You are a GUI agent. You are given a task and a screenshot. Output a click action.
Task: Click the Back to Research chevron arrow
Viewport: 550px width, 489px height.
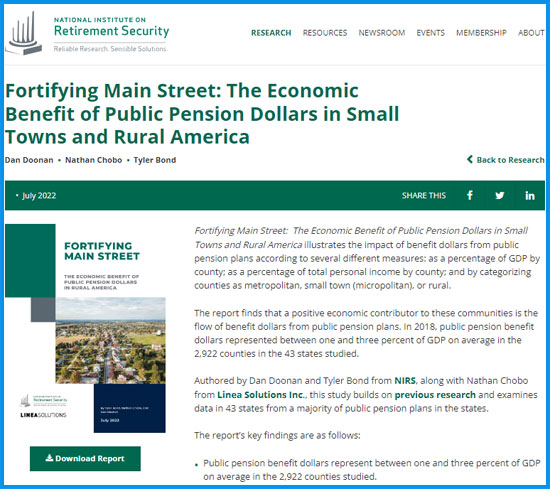[x=470, y=160]
